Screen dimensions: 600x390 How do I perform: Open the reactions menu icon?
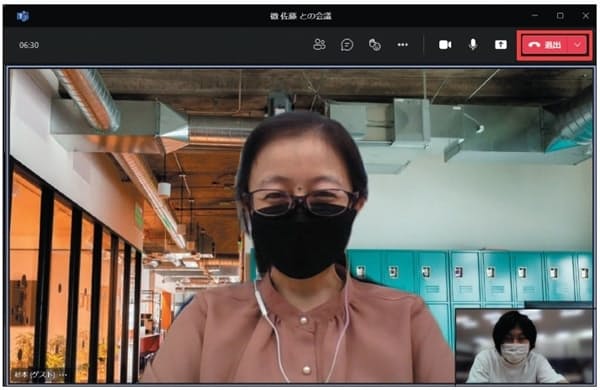pos(375,45)
